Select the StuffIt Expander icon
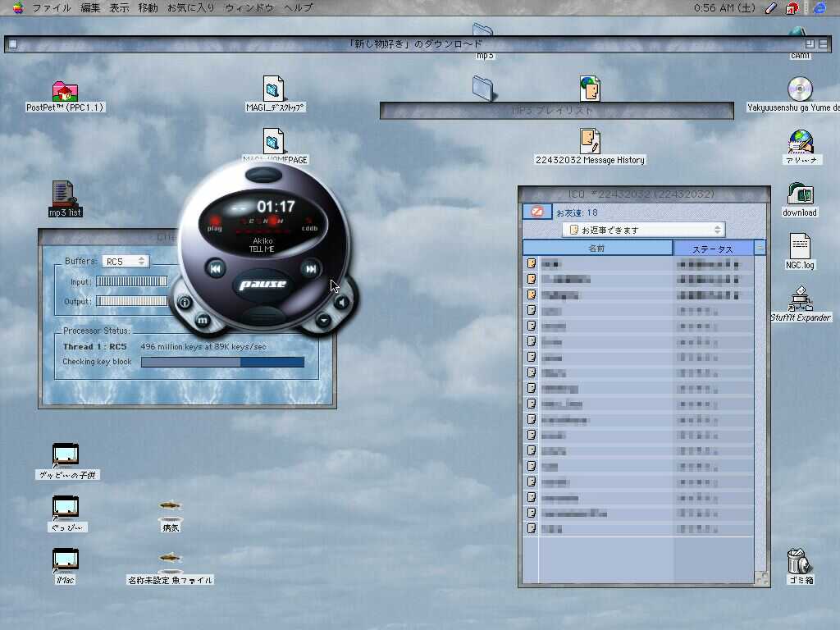This screenshot has width=840, height=630. pyautogui.click(x=801, y=299)
